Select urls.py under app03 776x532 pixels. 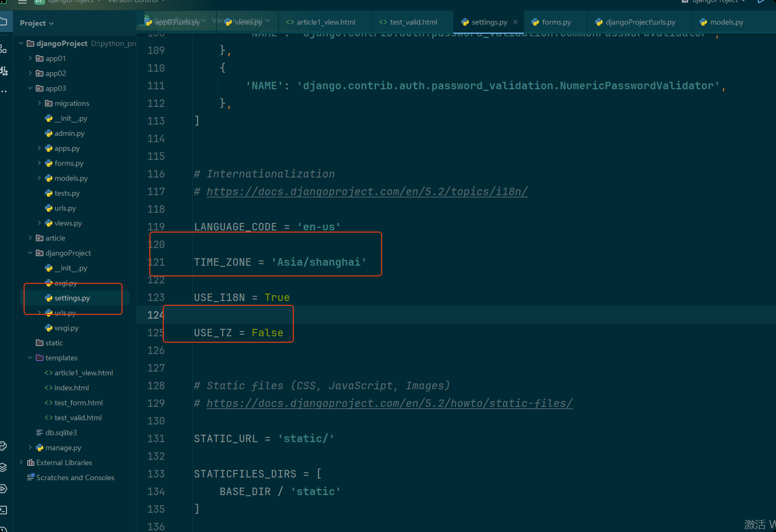coord(65,208)
